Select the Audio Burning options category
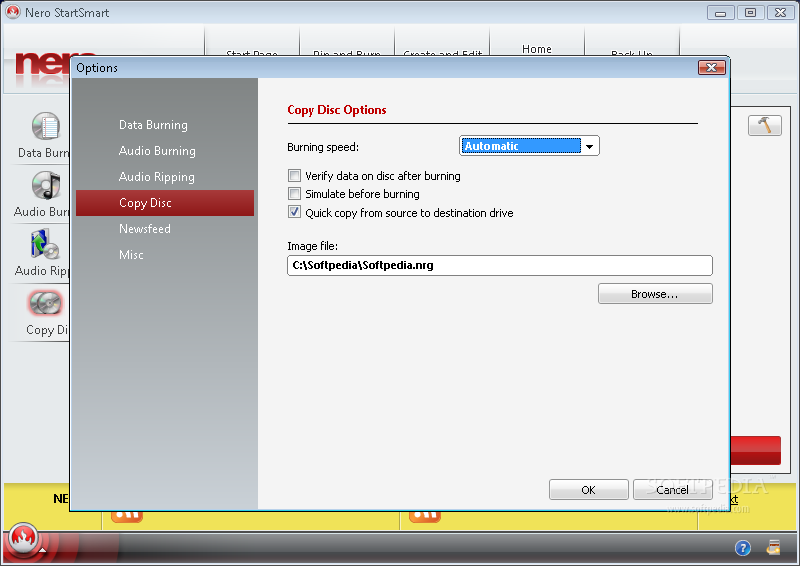800x566 pixels. pyautogui.click(x=157, y=151)
